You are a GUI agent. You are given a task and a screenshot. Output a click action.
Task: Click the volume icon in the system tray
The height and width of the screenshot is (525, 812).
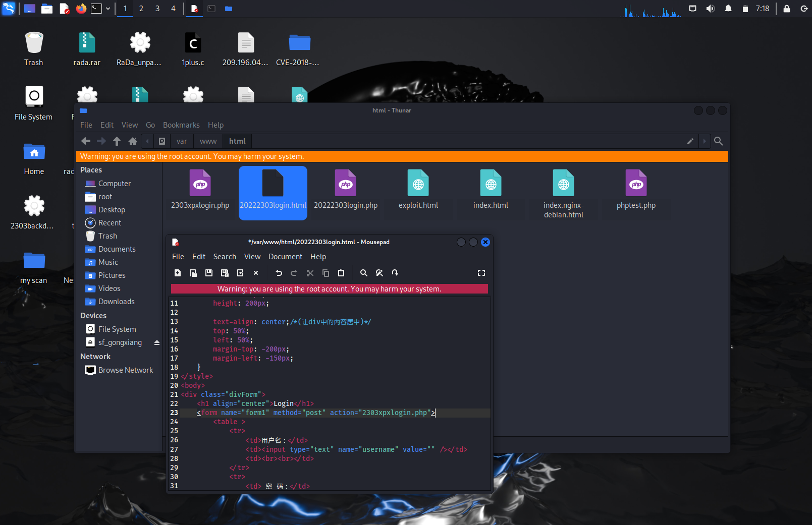pyautogui.click(x=711, y=9)
